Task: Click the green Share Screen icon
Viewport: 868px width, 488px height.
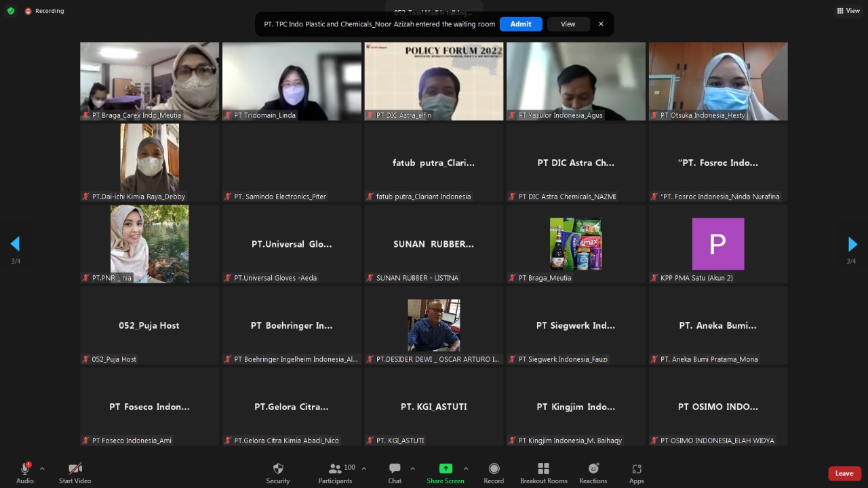Action: [446, 468]
